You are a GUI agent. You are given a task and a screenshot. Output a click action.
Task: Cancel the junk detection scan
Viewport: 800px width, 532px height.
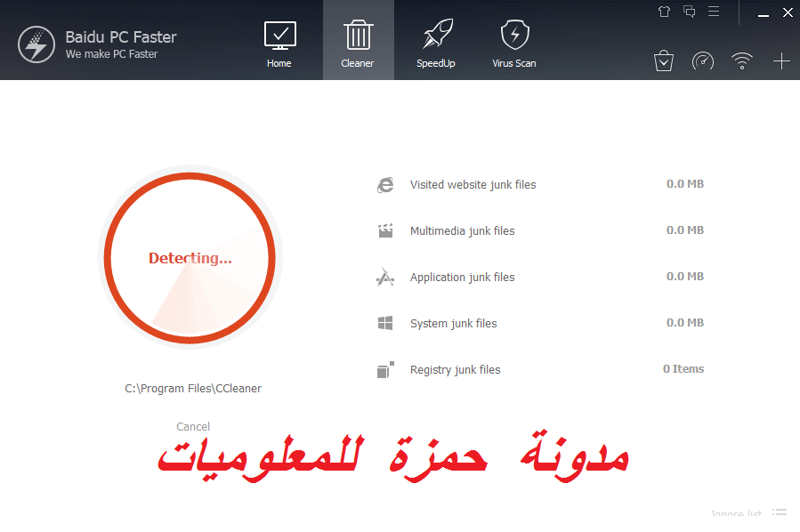coord(193,426)
